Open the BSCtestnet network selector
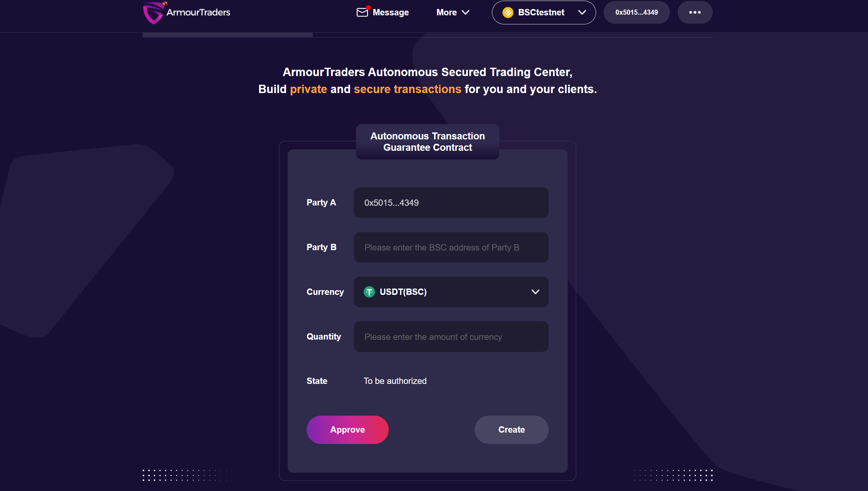 click(x=544, y=12)
